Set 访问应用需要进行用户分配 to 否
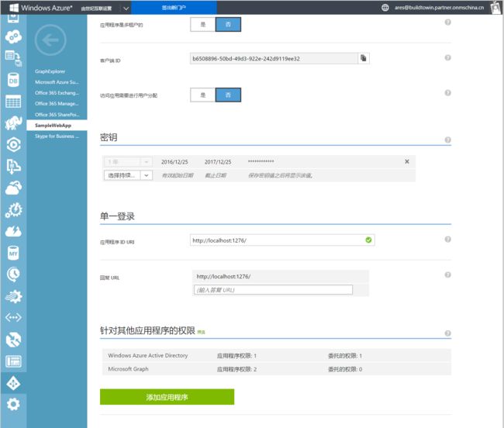This screenshot has height=428, width=504. coord(228,95)
